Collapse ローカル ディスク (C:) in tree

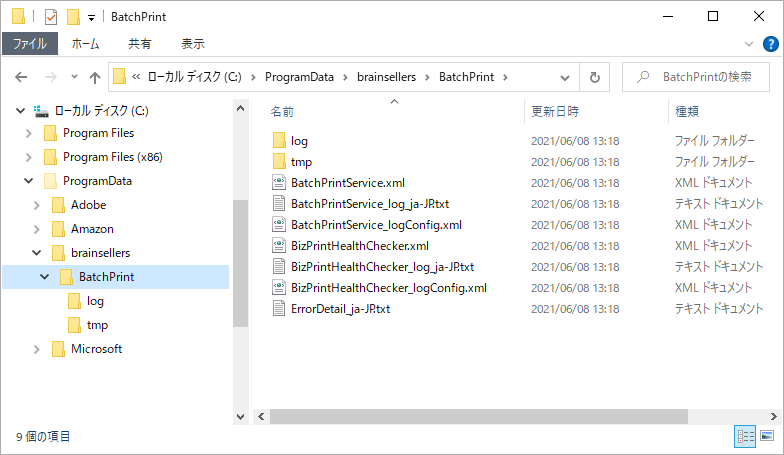click(x=20, y=110)
